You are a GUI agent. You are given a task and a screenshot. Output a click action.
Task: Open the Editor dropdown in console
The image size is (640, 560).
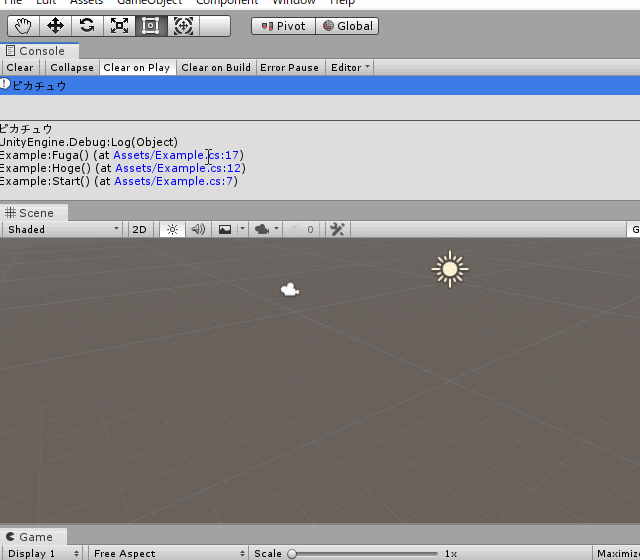pos(350,67)
